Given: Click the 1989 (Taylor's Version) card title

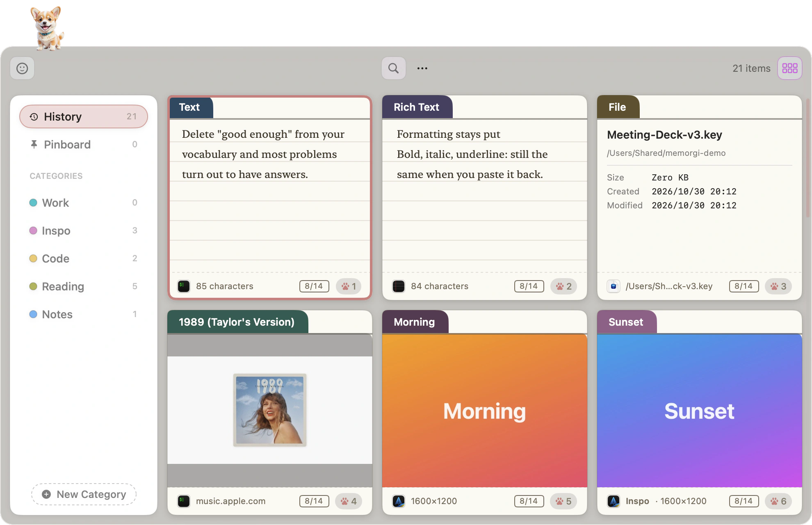Looking at the screenshot, I should click(237, 322).
